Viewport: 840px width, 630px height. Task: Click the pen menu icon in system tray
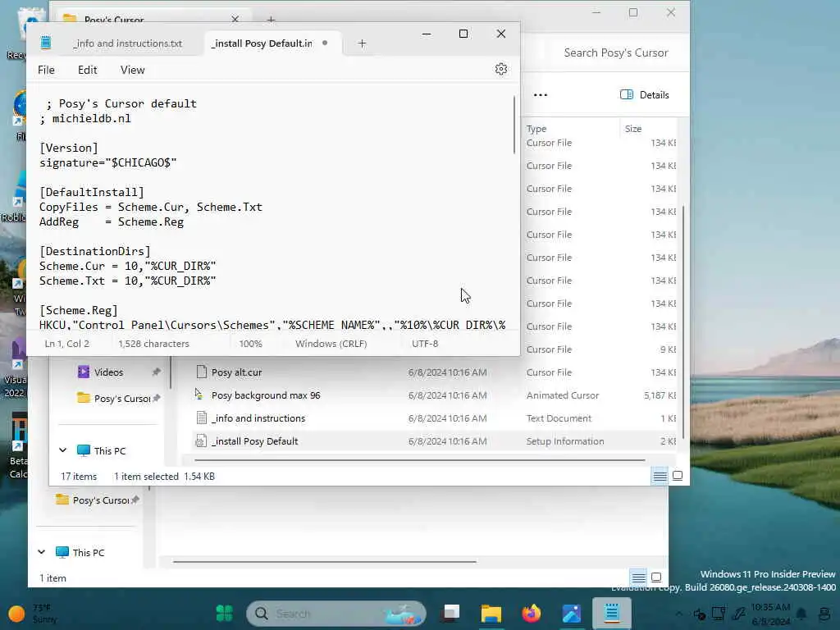pos(739,614)
